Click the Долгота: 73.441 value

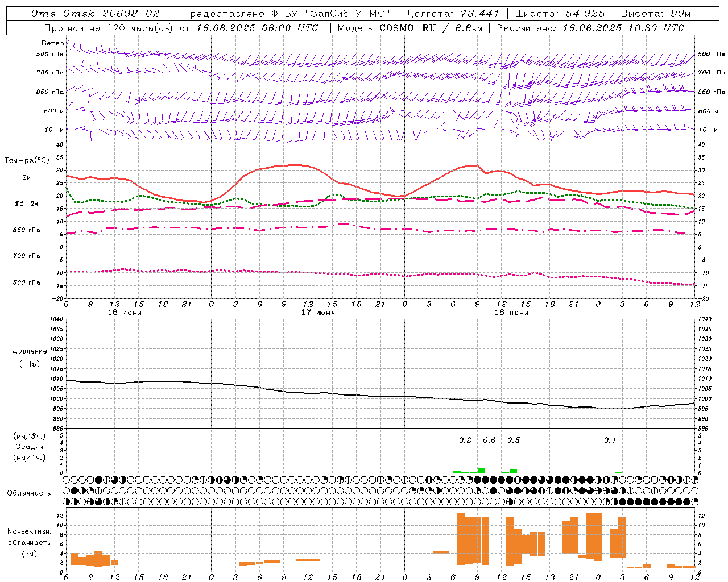point(453,14)
